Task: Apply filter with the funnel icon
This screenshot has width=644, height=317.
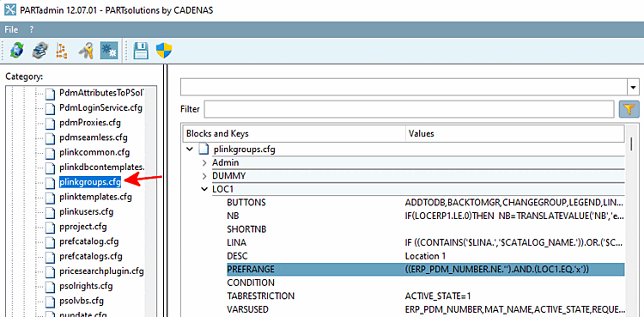Action: pos(629,109)
